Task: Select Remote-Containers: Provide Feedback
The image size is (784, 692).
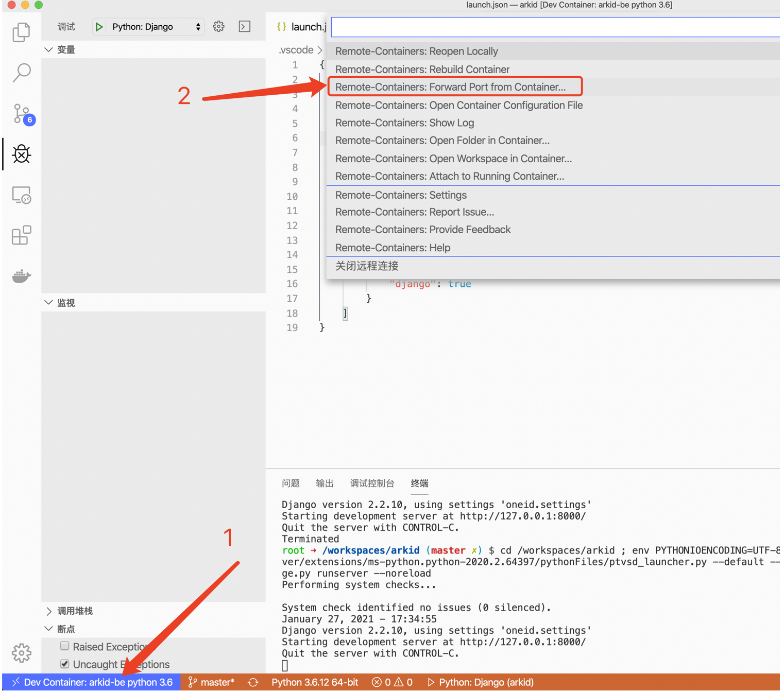Action: tap(553, 230)
